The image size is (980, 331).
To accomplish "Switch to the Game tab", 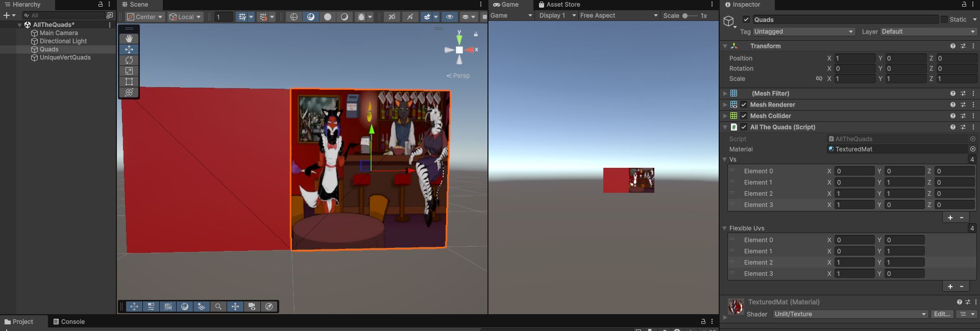I will (x=506, y=5).
